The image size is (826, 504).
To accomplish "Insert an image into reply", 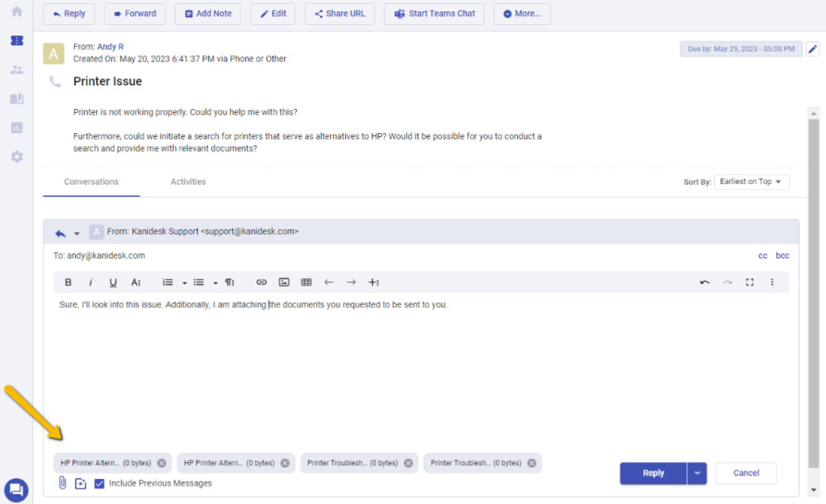I will pos(284,282).
